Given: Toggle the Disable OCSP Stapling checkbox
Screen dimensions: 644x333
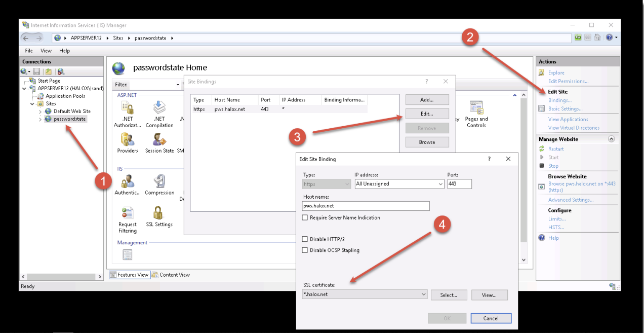Looking at the screenshot, I should click(x=305, y=250).
